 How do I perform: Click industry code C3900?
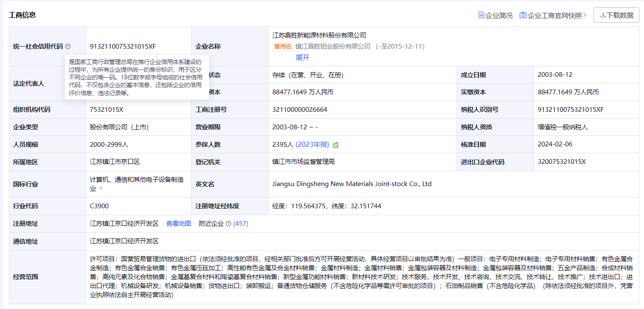(x=99, y=206)
